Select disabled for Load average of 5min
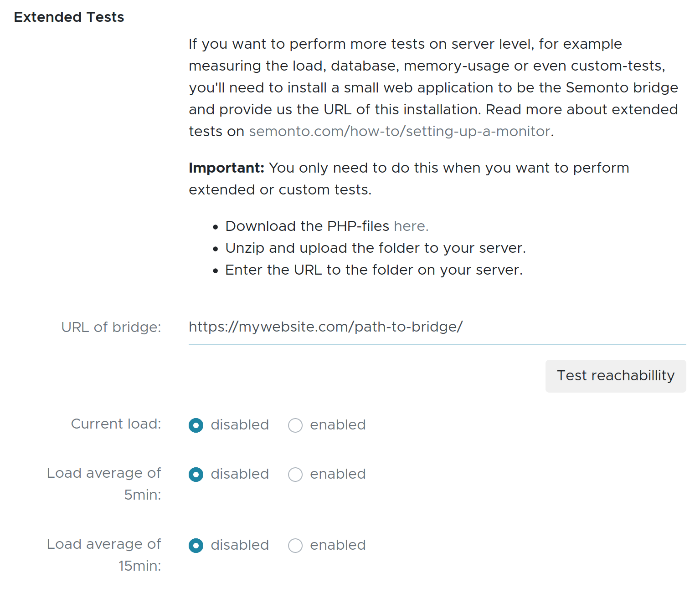The height and width of the screenshot is (593, 700). coord(196,475)
